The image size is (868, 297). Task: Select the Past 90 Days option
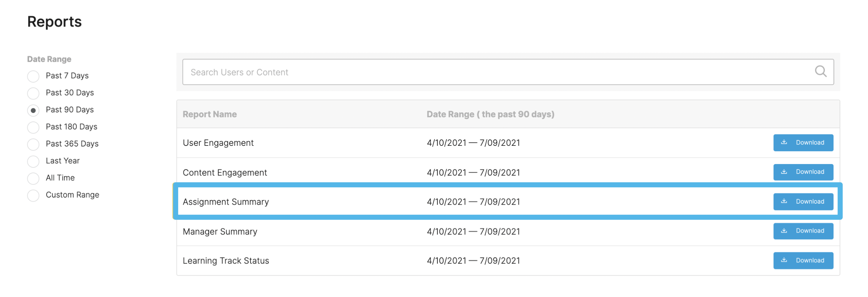pyautogui.click(x=33, y=110)
